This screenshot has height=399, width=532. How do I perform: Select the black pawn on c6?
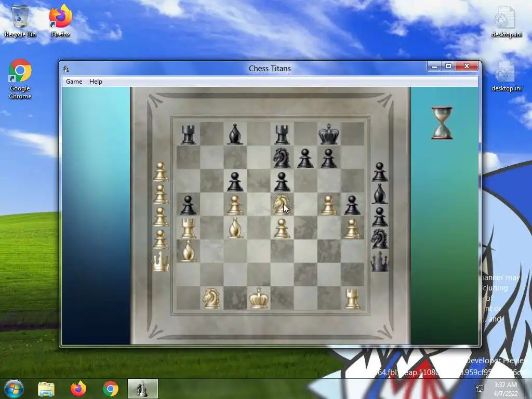click(x=235, y=181)
